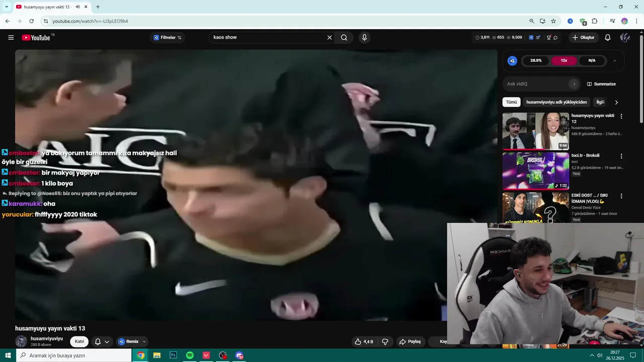Viewport: 644px width, 362px height.
Task: Select the İlgili chip
Action: (x=600, y=102)
